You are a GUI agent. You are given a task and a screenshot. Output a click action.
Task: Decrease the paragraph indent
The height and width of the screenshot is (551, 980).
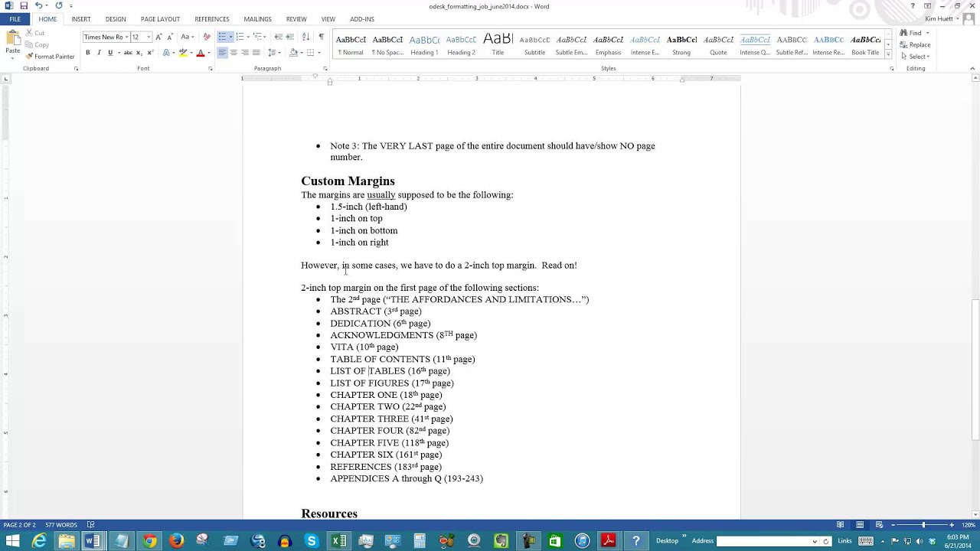[x=279, y=37]
